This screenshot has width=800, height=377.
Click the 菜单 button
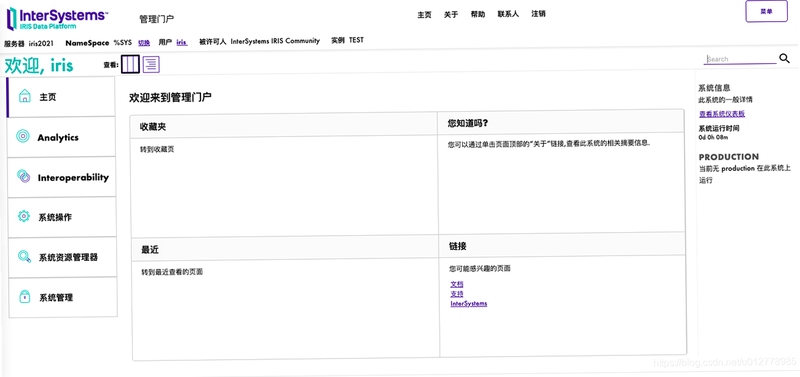coord(766,11)
